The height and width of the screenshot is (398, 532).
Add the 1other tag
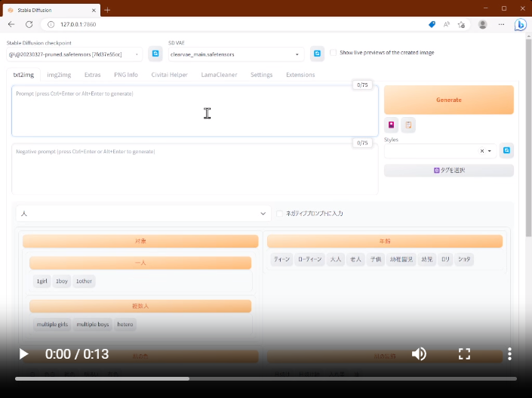click(x=85, y=281)
